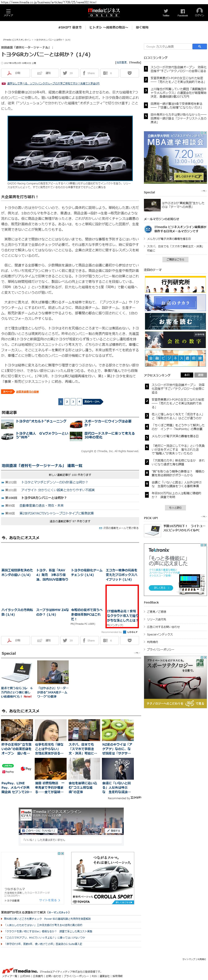Click 採用情報 in the footer

coord(117,976)
